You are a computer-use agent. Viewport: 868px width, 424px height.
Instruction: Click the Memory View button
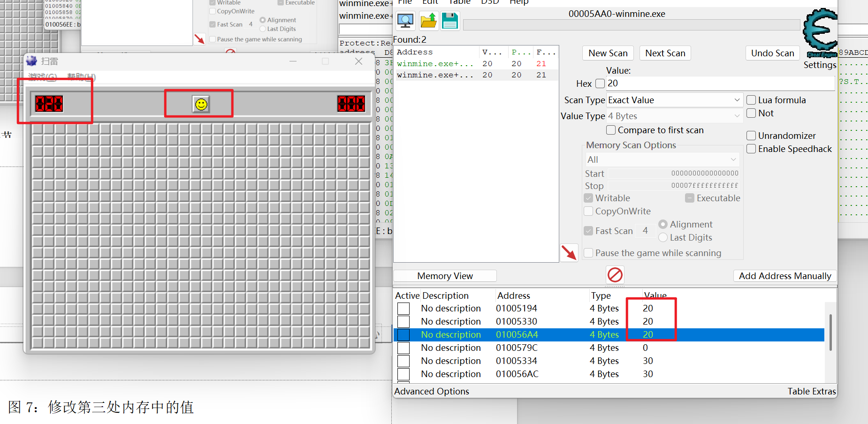[445, 276]
